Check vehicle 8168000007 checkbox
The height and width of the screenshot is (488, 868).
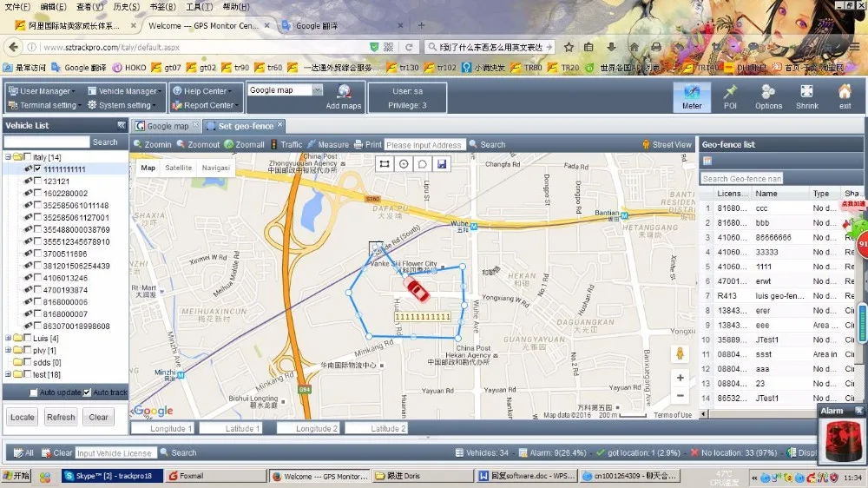[x=37, y=314]
